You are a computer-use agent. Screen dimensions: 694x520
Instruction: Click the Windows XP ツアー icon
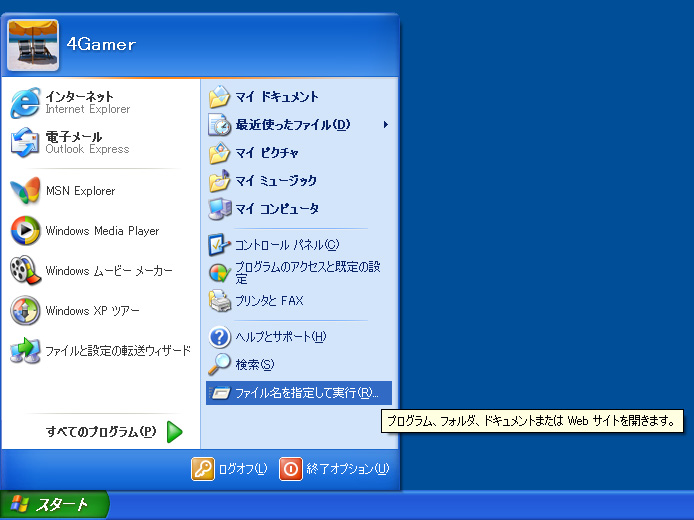click(x=25, y=311)
